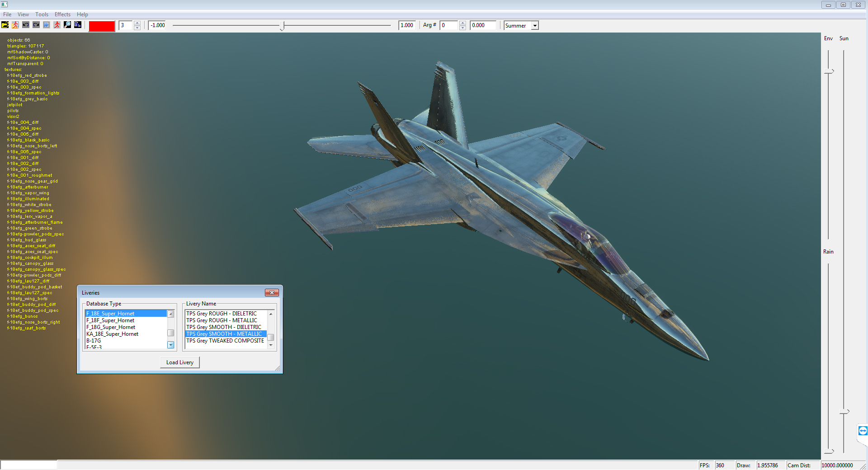Click the document list toolbar icon
868x470 pixels.
pos(78,25)
